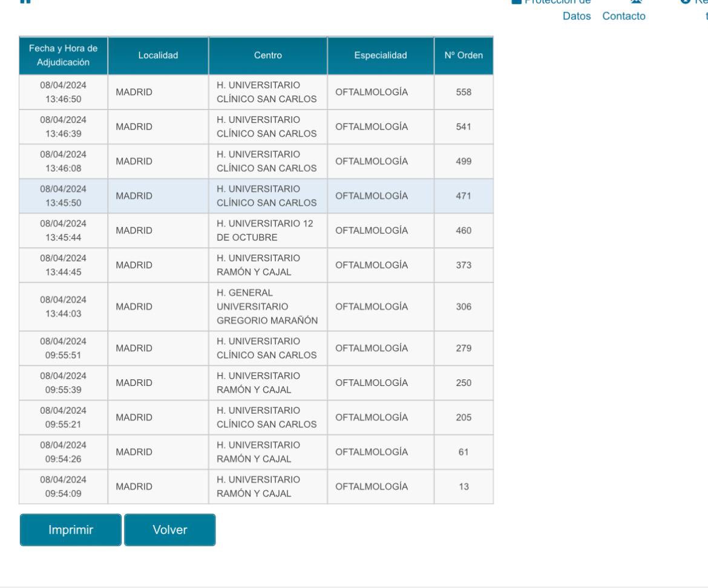This screenshot has height=588, width=708.
Task: Select order number 460 cell
Action: pyautogui.click(x=464, y=230)
